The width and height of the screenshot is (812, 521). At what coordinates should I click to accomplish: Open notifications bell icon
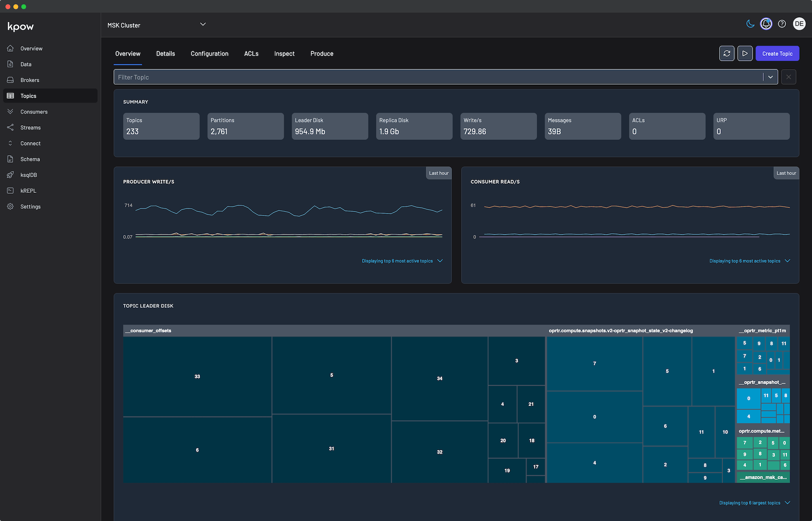tap(766, 24)
